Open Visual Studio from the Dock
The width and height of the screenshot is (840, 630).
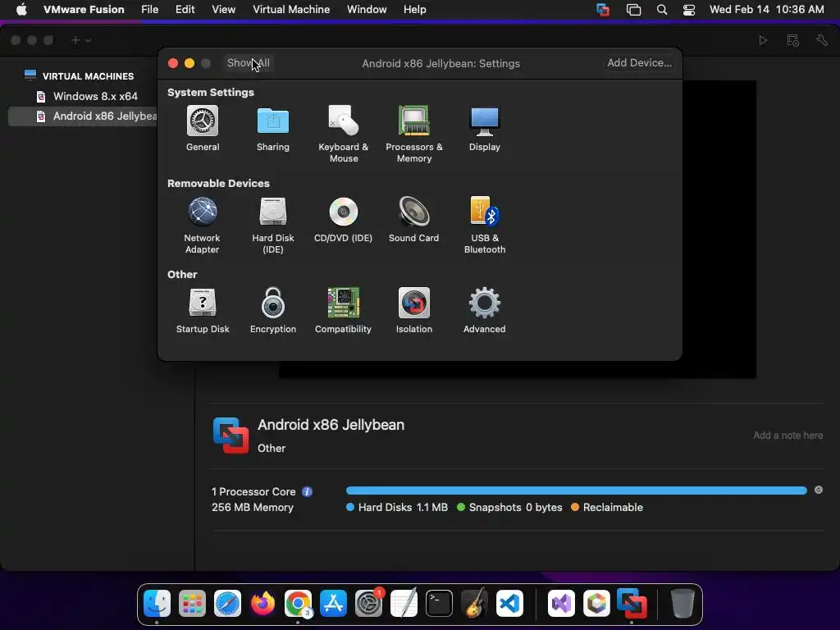(x=561, y=604)
